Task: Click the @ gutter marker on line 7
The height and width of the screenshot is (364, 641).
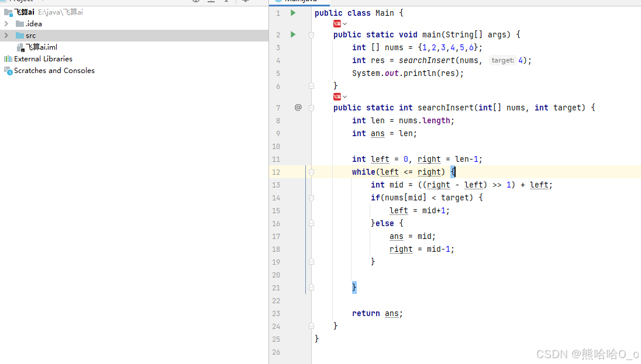Action: (298, 108)
